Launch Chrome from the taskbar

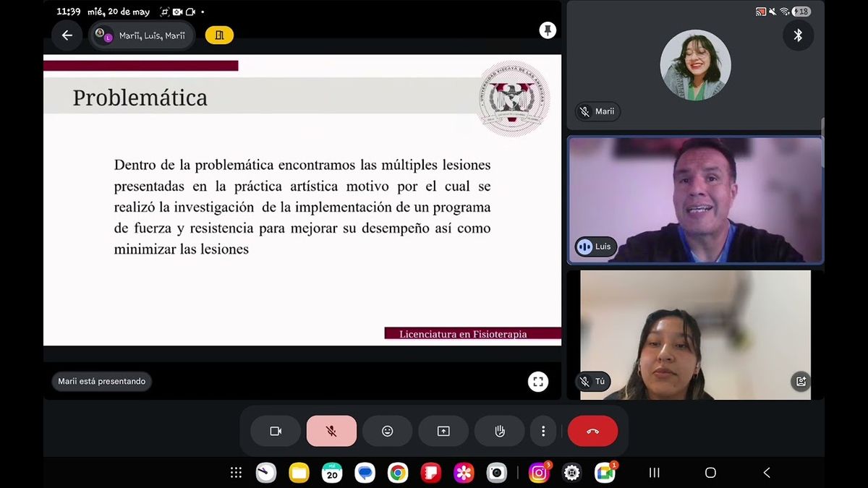coord(397,473)
